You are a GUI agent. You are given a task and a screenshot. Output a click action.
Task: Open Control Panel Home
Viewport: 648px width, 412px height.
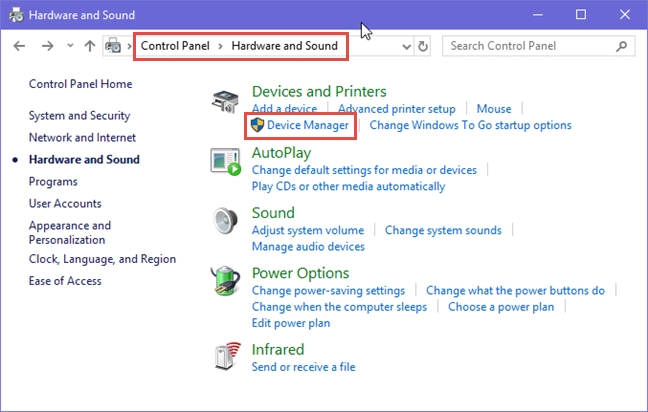click(81, 84)
